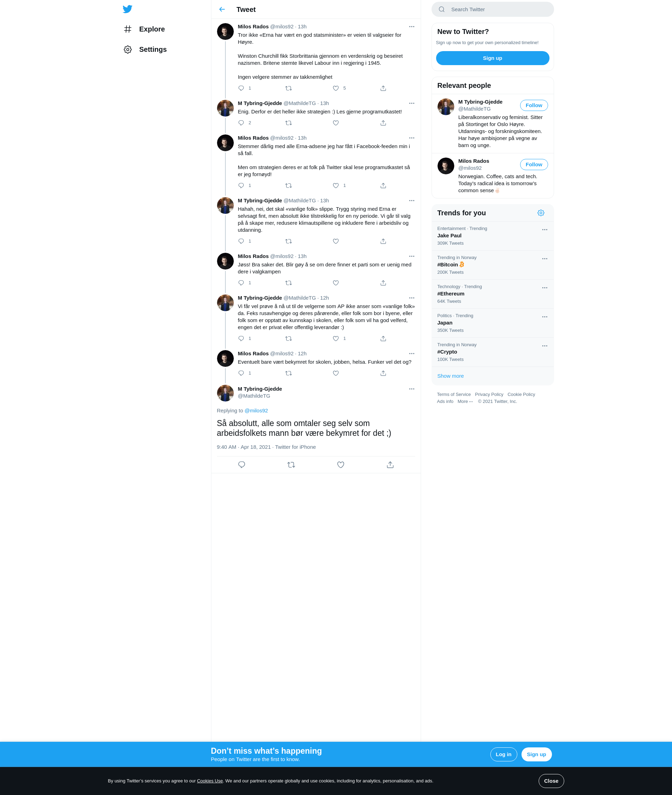
Task: Reply to the main tweet
Action: click(x=241, y=465)
